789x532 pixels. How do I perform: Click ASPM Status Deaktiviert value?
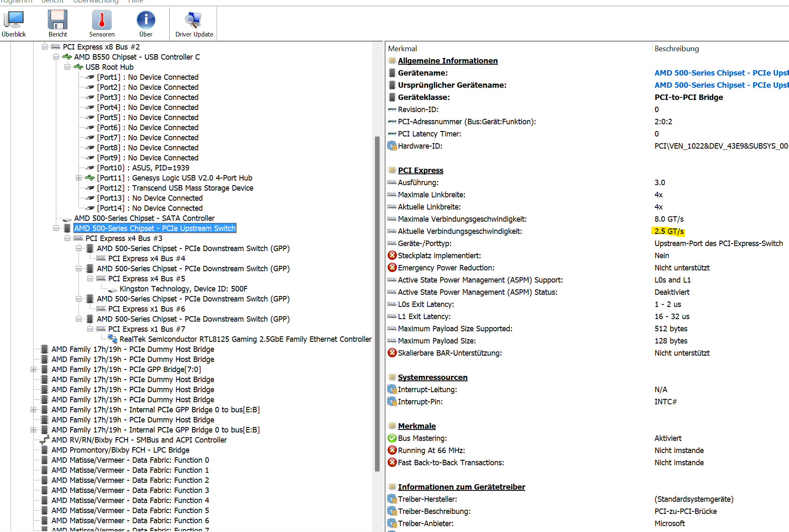click(x=672, y=292)
